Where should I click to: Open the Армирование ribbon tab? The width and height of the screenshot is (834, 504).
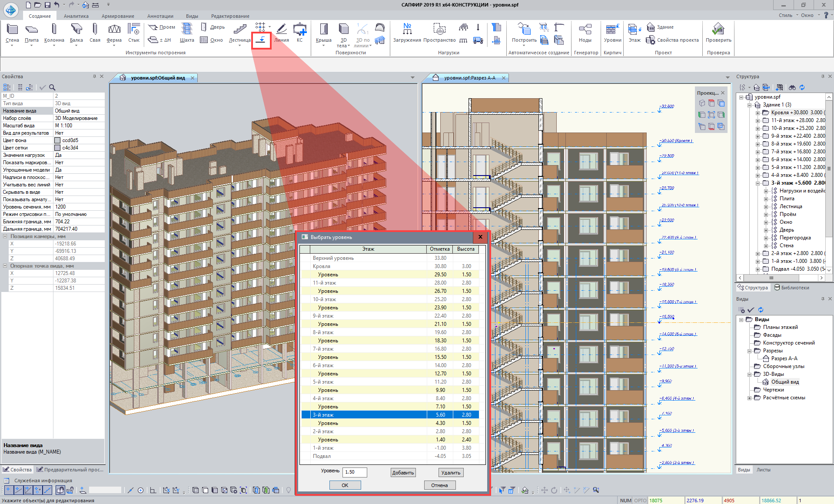(x=118, y=16)
